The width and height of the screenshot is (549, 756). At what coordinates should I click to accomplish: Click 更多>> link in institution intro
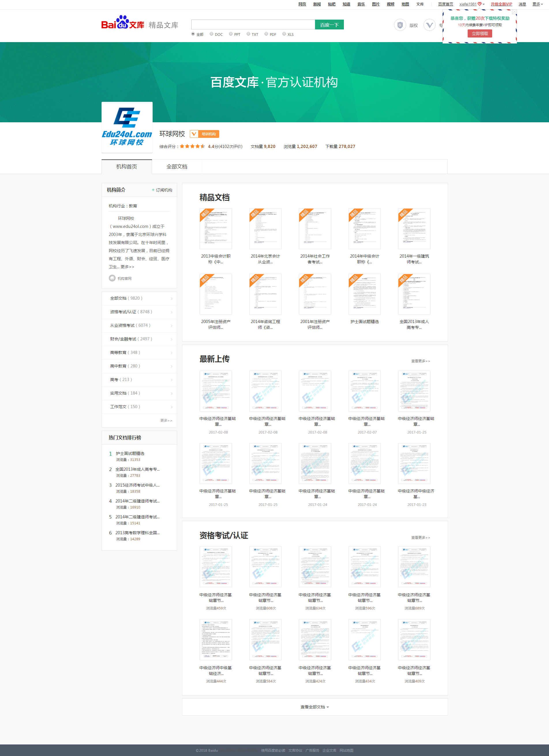127,267
